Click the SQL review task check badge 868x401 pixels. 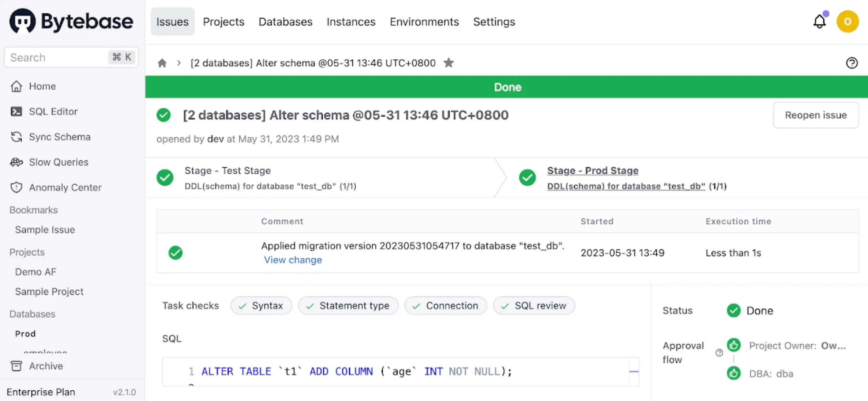coord(534,306)
